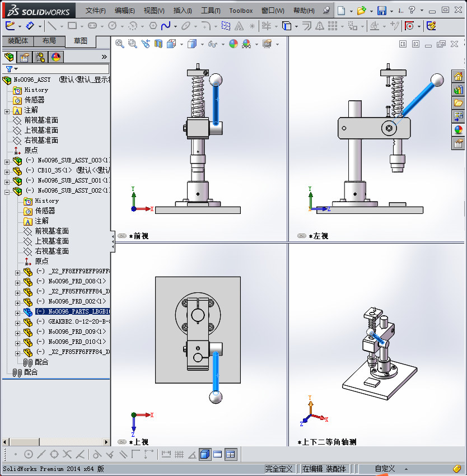Image resolution: width=467 pixels, height=476 pixels.
Task: Expand No0096_SUB_ASSY_003 tree node
Action: 7,162
